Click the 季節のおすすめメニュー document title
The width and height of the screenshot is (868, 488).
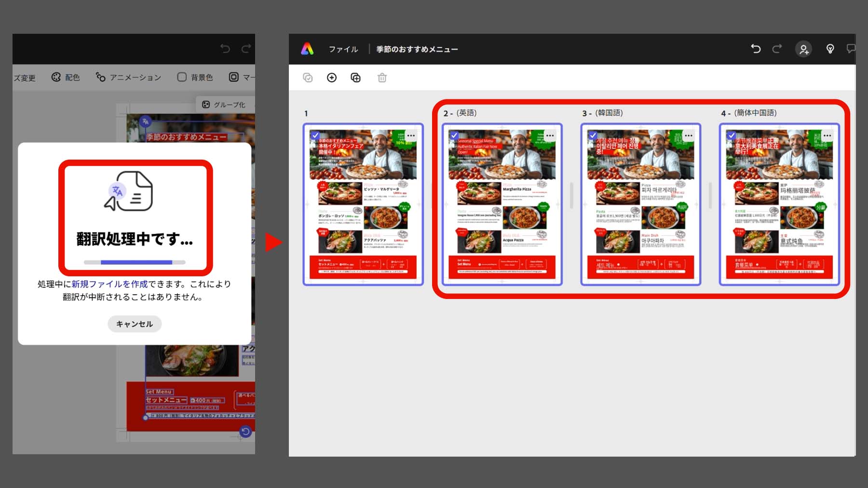(417, 49)
